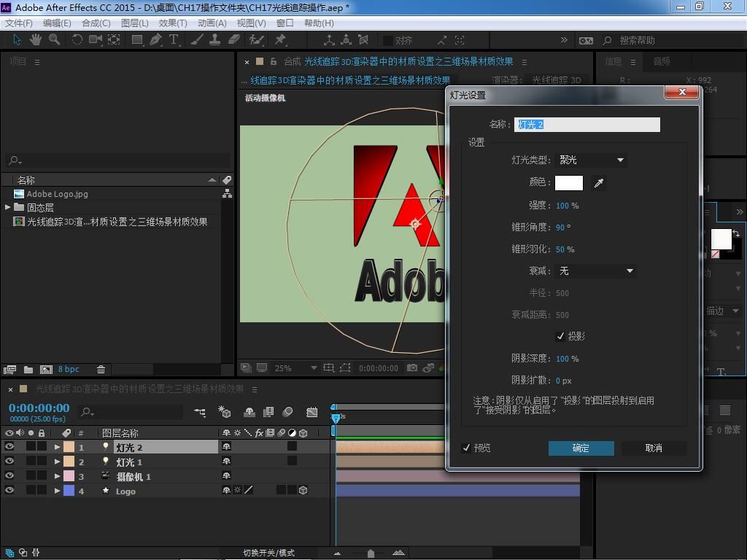Take a snapshot of the composition view
Screen dimensions: 747x560
[x=412, y=368]
